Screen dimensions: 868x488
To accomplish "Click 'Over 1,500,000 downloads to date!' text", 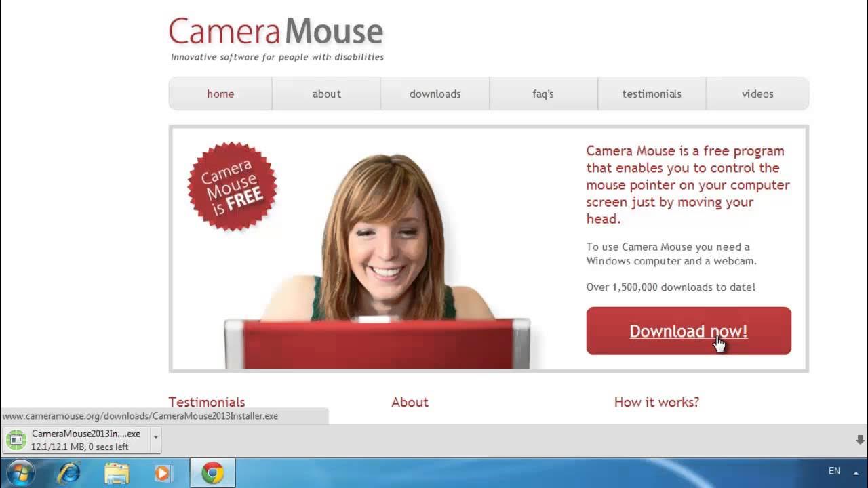I will point(671,287).
